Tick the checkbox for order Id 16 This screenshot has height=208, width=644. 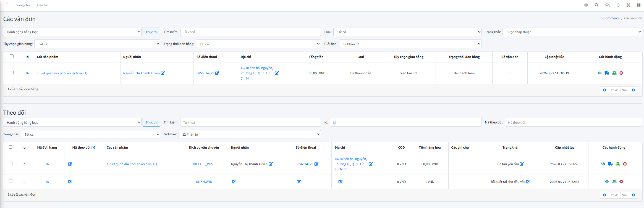[x=12, y=73]
